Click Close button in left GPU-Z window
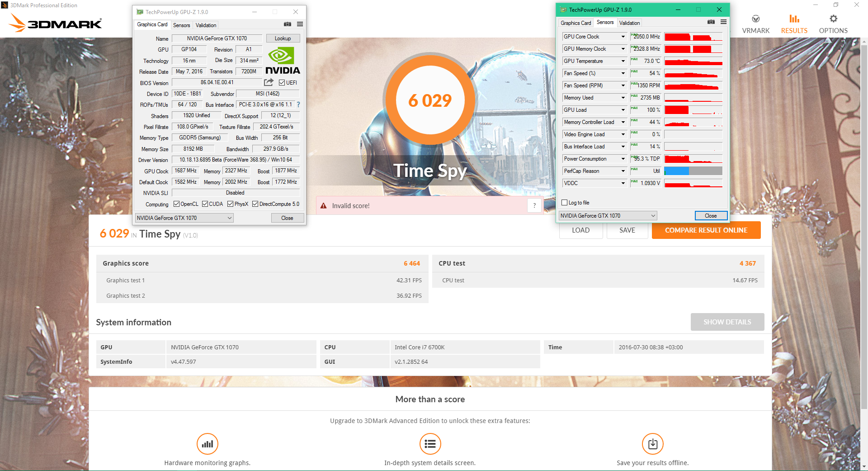 pyautogui.click(x=287, y=218)
